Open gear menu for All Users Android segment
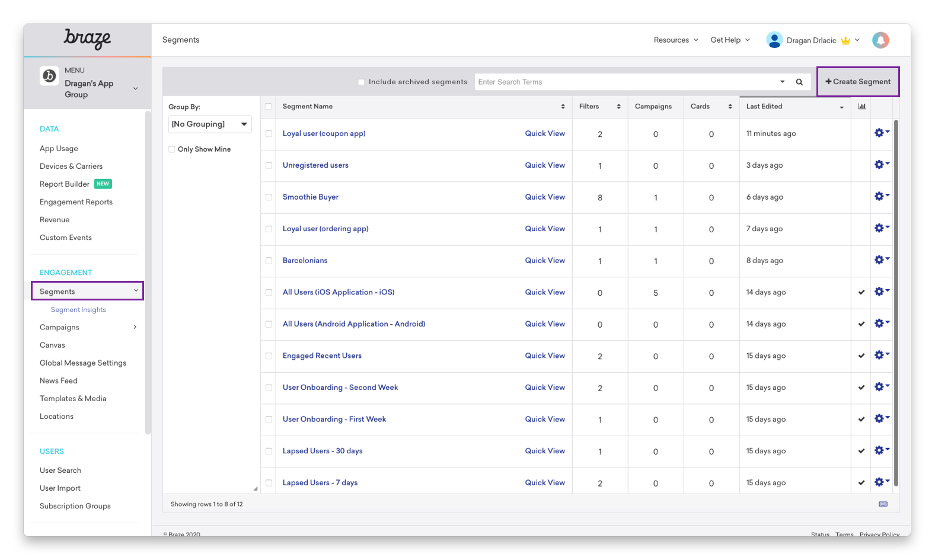935x560 pixels. 882,324
